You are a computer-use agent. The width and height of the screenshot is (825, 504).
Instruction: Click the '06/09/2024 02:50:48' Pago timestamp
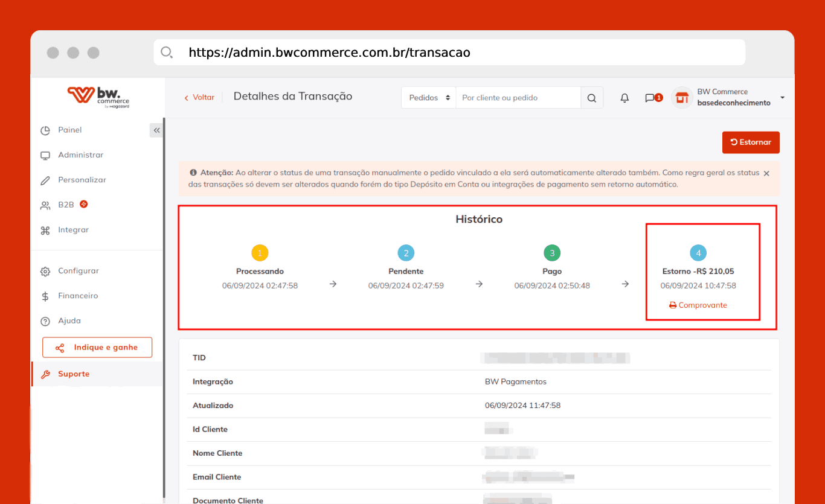[x=552, y=285]
